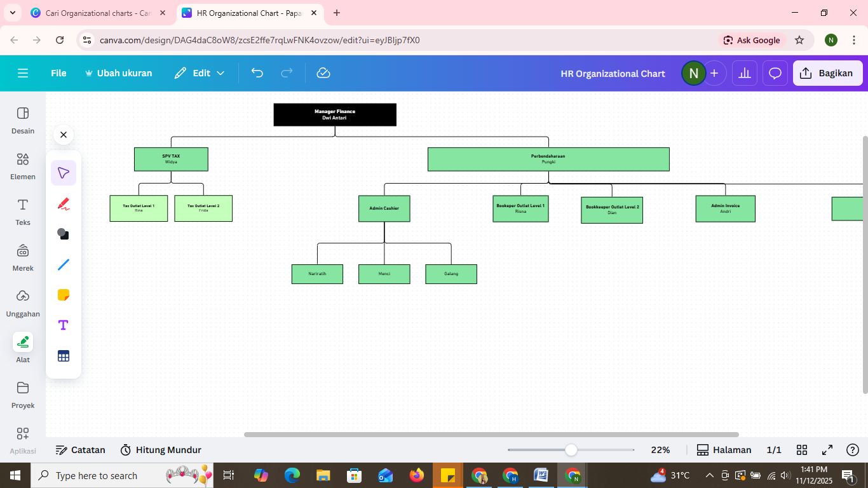Toggle the Alat sidebar panel
Image resolution: width=868 pixels, height=488 pixels.
point(23,348)
